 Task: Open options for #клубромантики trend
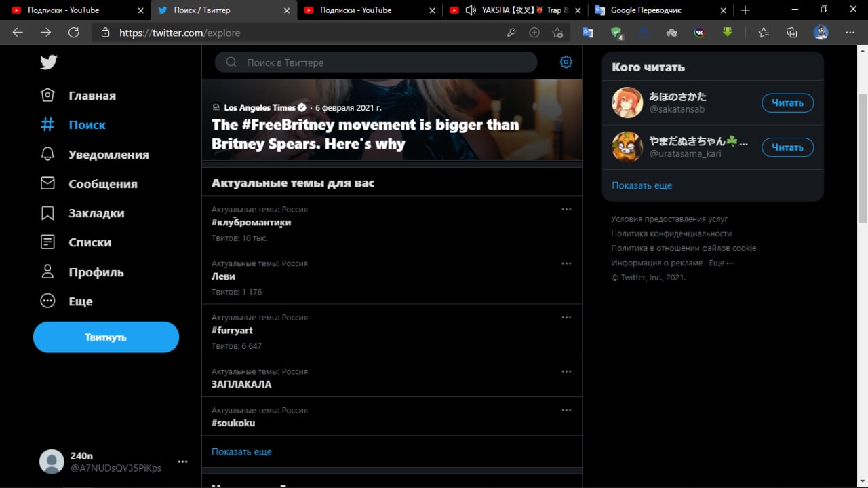566,210
